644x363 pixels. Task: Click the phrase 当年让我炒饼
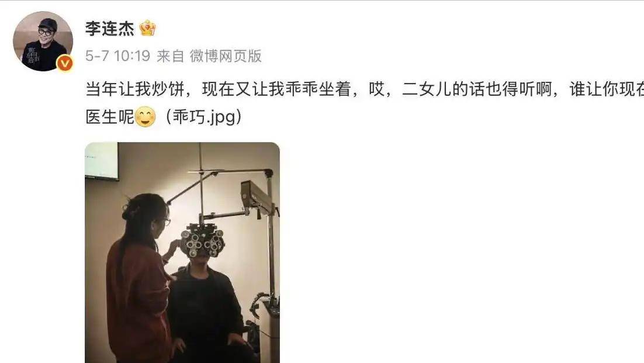pos(135,89)
